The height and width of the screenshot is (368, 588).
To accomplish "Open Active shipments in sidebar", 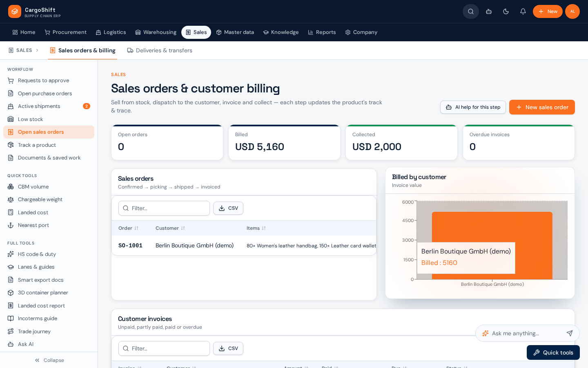I will tap(49, 106).
